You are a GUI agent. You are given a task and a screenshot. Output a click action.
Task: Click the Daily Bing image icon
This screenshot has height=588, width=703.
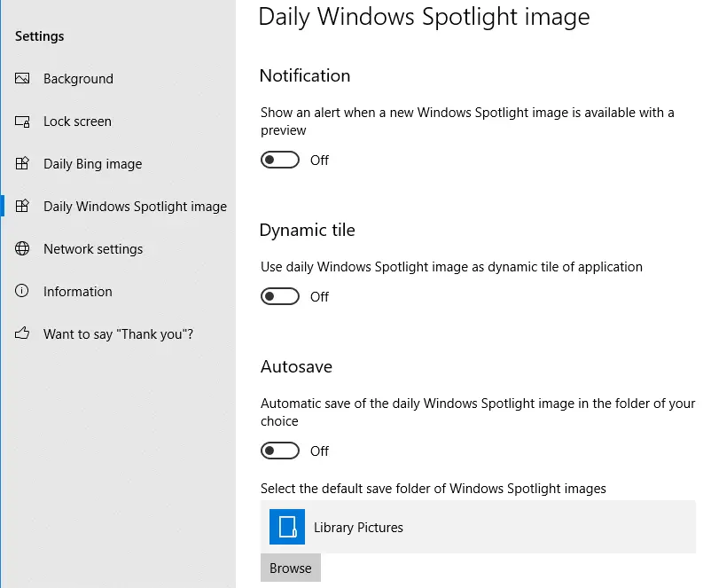[x=22, y=163]
